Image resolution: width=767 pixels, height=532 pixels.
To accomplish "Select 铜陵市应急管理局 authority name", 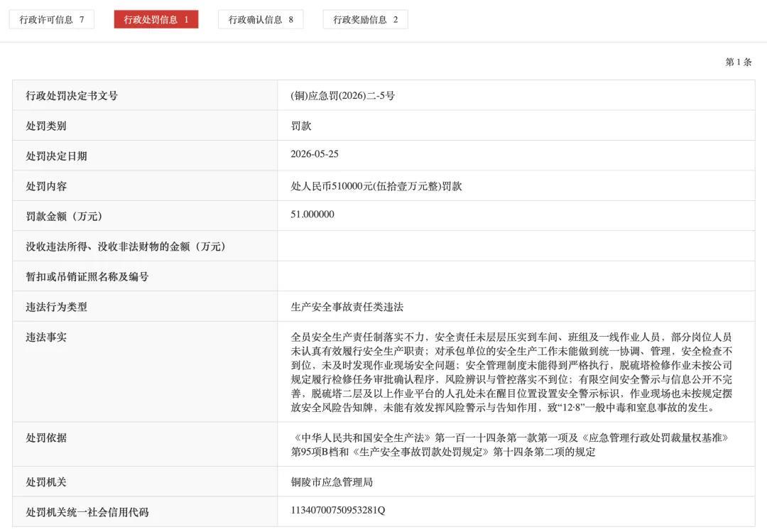I will tap(332, 482).
